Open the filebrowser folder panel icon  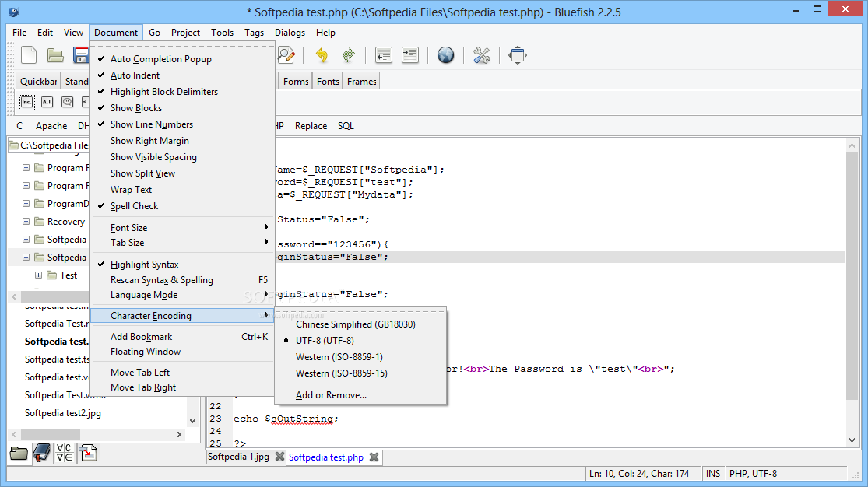[19, 454]
